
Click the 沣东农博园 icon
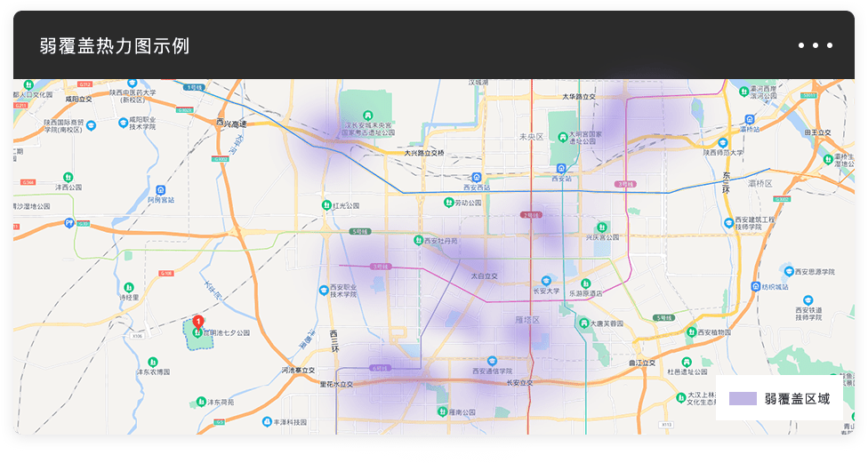153,363
